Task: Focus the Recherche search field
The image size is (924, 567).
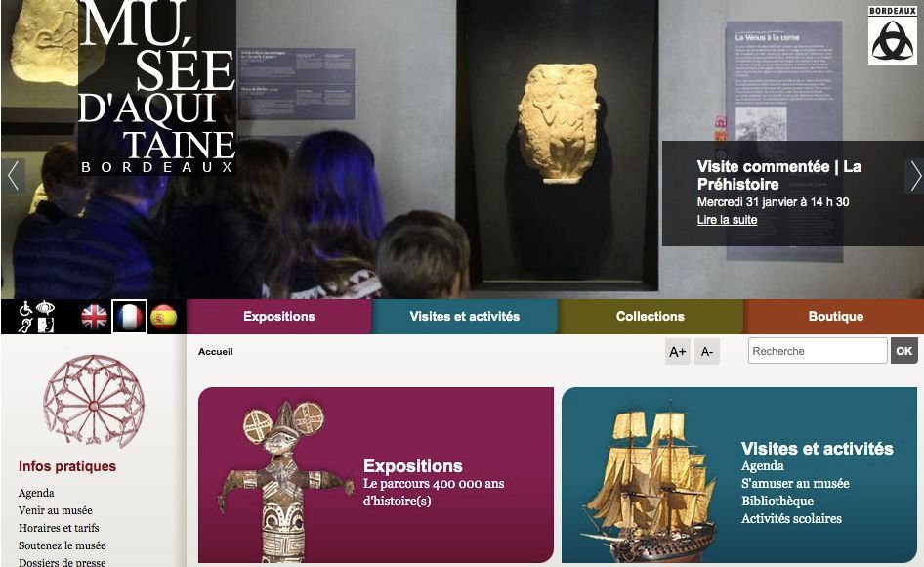Action: (818, 351)
